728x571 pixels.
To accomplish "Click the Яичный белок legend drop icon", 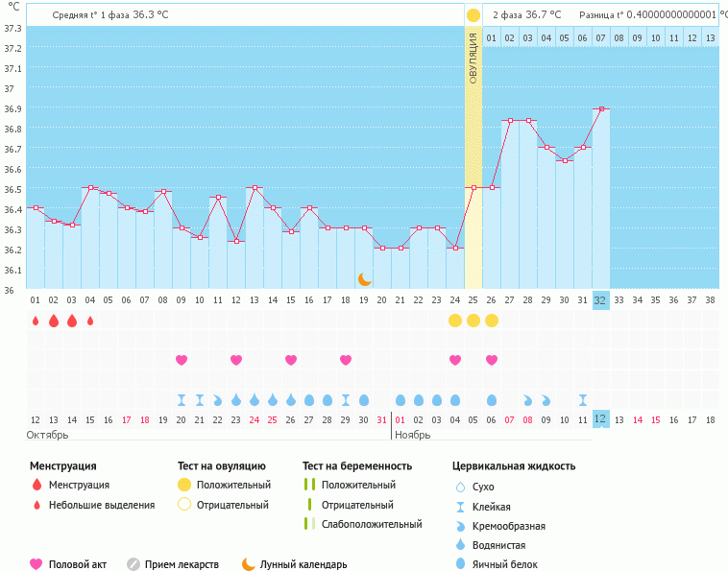I will pyautogui.click(x=461, y=564).
